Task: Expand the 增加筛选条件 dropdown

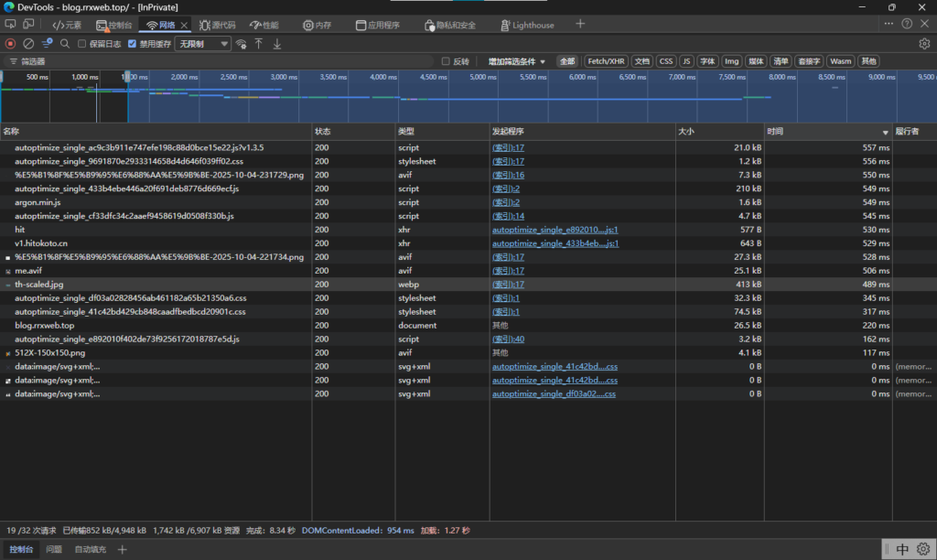Action: (x=516, y=61)
